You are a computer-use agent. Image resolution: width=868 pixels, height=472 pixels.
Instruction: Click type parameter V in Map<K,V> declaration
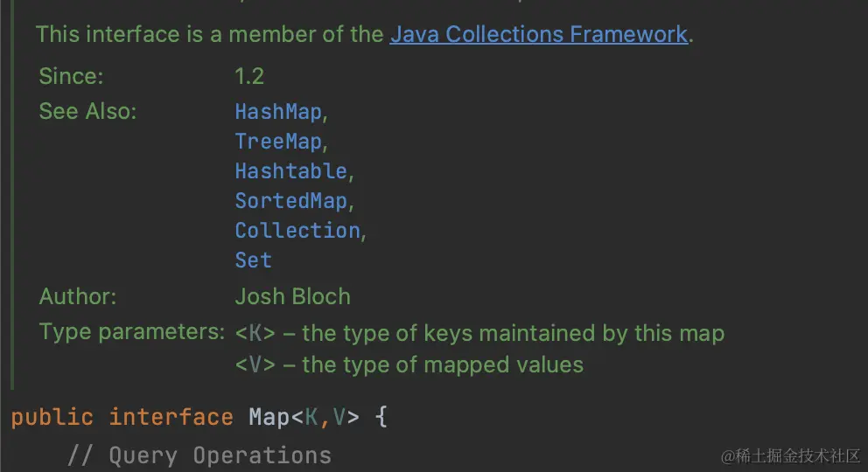click(339, 417)
